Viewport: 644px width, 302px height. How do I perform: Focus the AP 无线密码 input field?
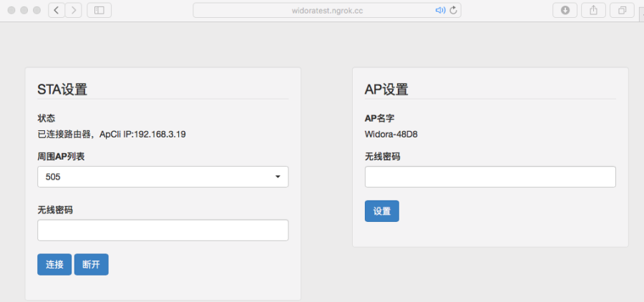click(490, 177)
